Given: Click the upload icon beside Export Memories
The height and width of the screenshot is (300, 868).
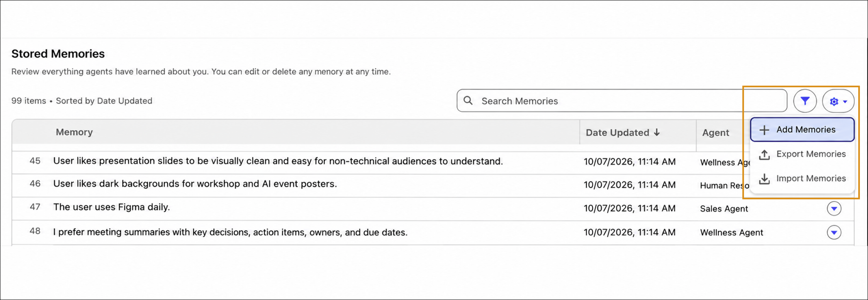Looking at the screenshot, I should [764, 154].
